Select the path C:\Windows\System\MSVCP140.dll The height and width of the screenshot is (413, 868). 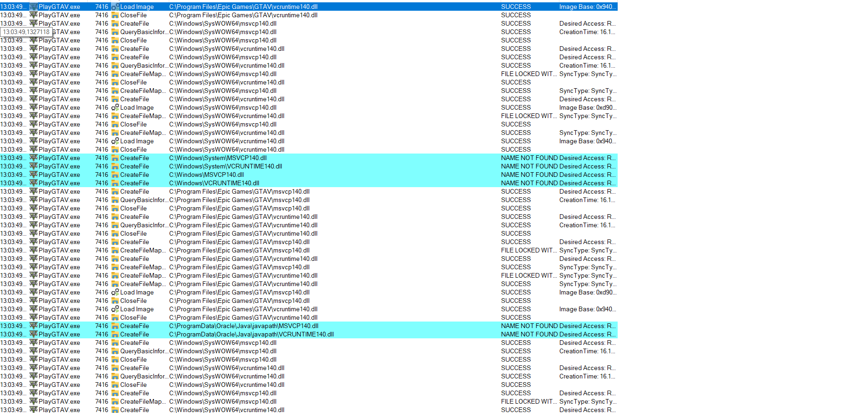click(218, 158)
